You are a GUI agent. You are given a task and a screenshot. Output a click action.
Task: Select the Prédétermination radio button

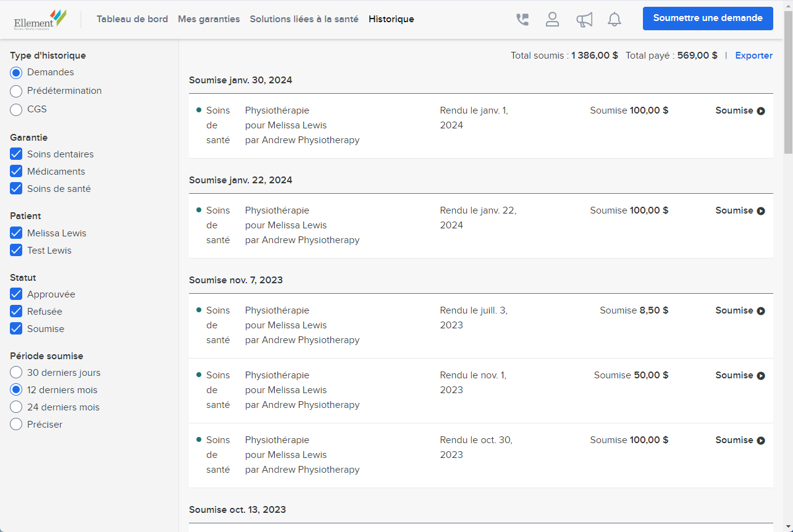tap(16, 91)
